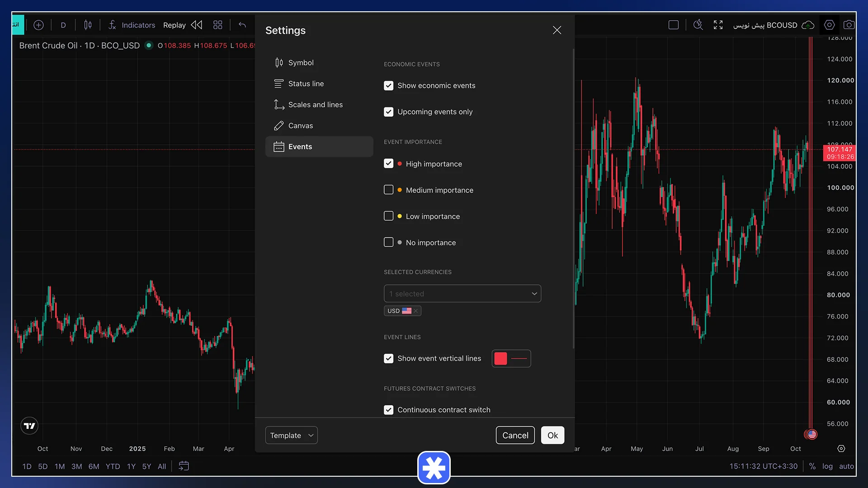Screen dimensions: 868x488
Task: Open the Symbol settings tab
Action: tap(319, 63)
